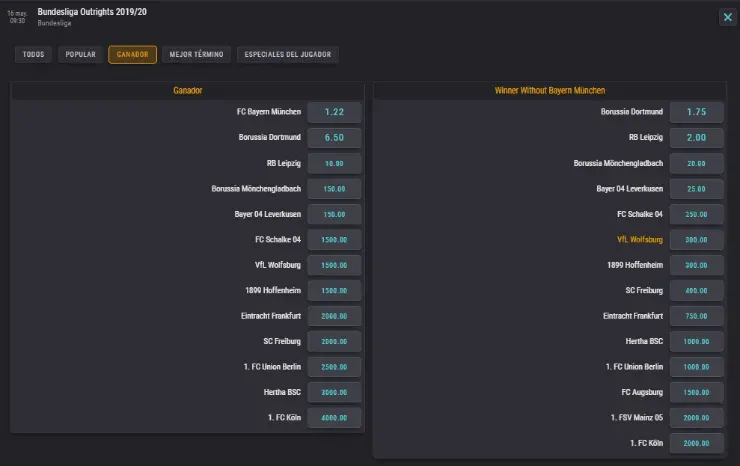Collapse Winner Without Bayern München header
The height and width of the screenshot is (466, 740).
click(x=549, y=90)
